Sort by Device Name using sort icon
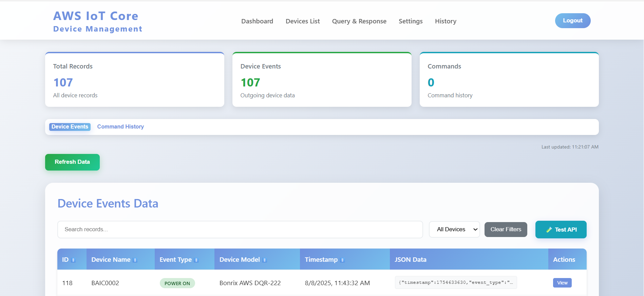 tap(135, 260)
